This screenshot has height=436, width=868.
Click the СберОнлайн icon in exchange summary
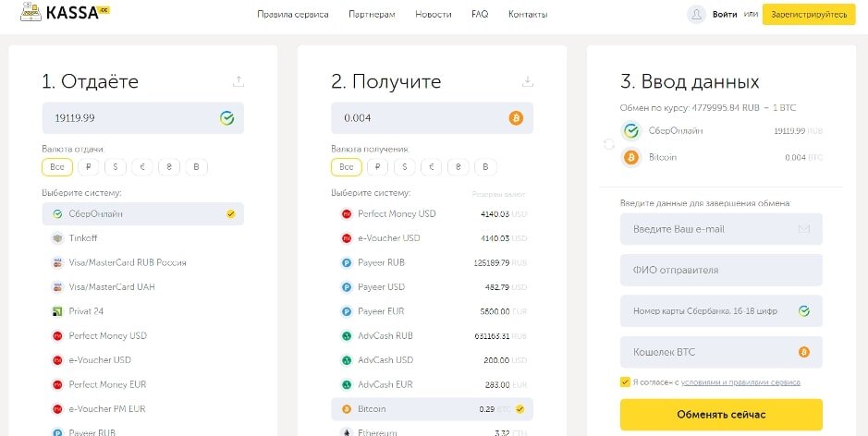(x=631, y=131)
